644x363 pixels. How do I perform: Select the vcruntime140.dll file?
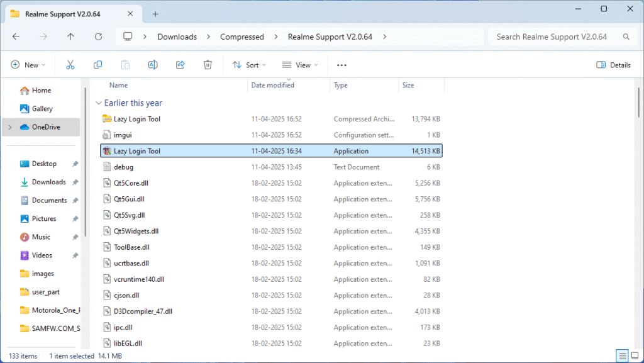[271, 279]
